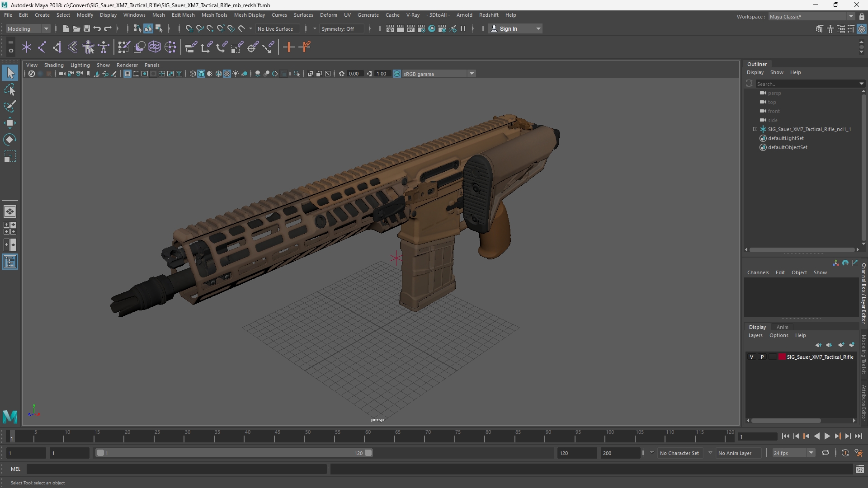Click the MEL command input line
The image size is (868, 488).
coord(177,469)
